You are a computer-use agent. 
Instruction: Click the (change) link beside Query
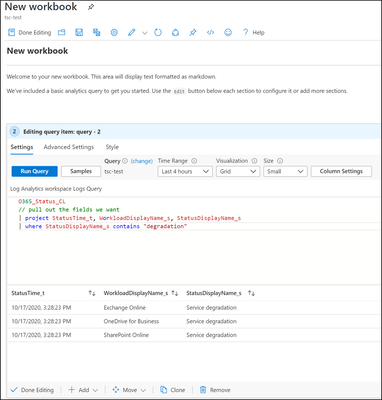(x=142, y=161)
